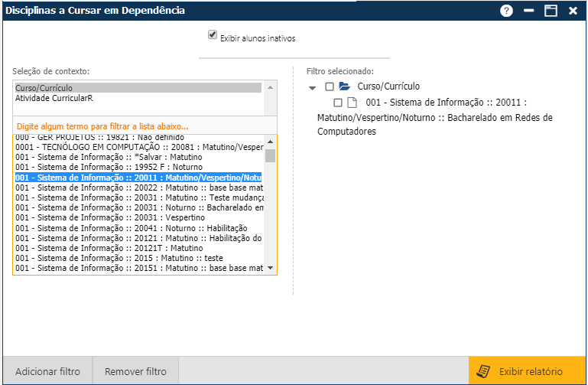Toggle the Exibir alunos inativos checkbox
Image resolution: width=588 pixels, height=385 pixels.
coord(213,36)
